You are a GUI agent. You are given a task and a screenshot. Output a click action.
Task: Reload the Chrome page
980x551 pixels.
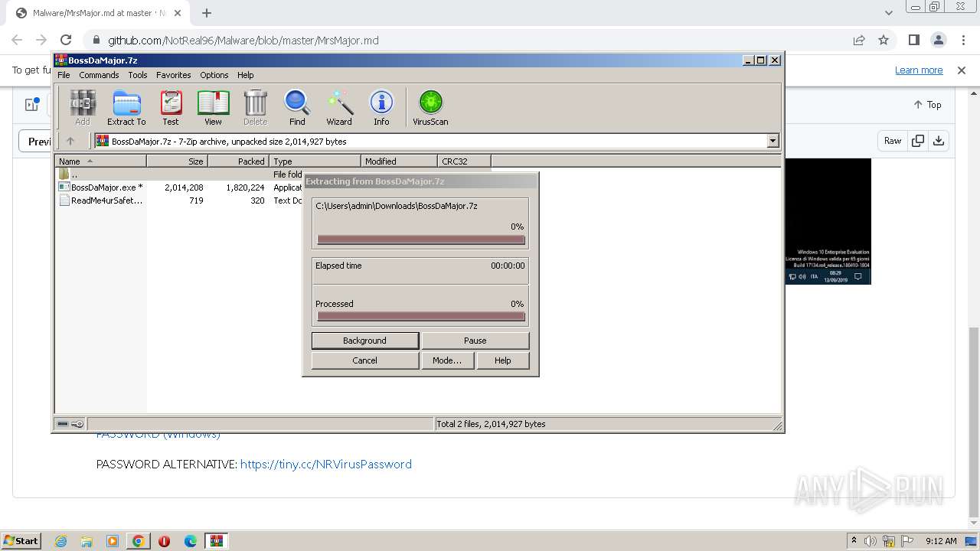click(66, 40)
